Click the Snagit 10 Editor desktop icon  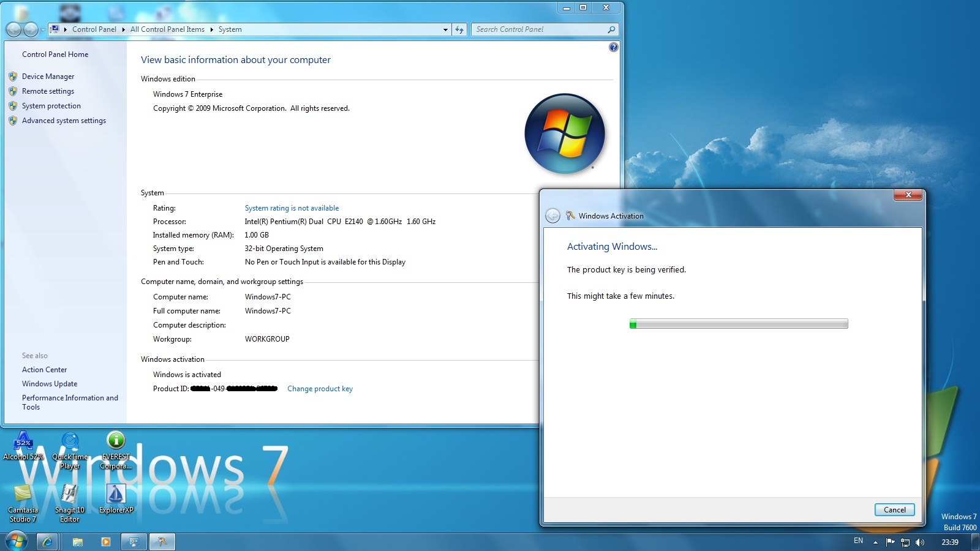click(70, 504)
